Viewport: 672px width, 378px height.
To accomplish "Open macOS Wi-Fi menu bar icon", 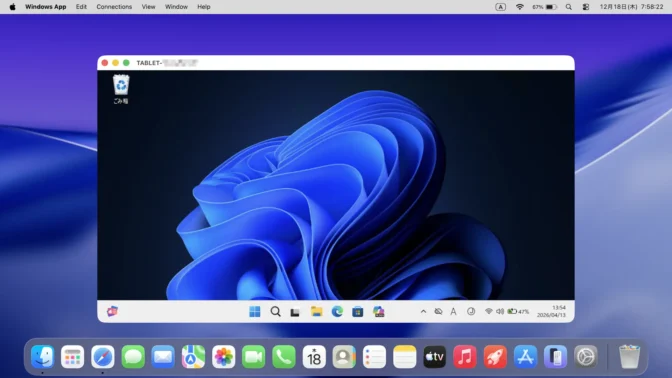I will pos(519,7).
